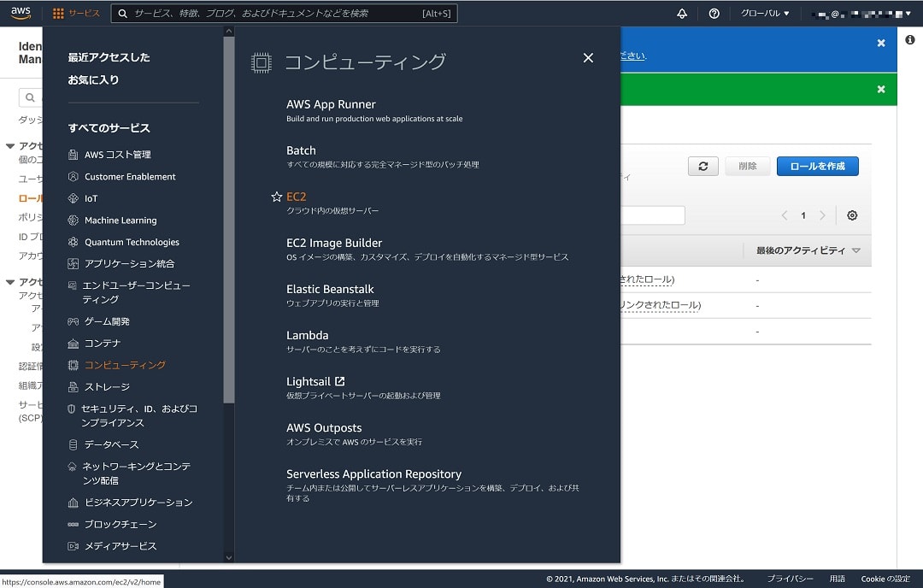
Task: Open 最近アクセスした menu entry
Action: (109, 57)
